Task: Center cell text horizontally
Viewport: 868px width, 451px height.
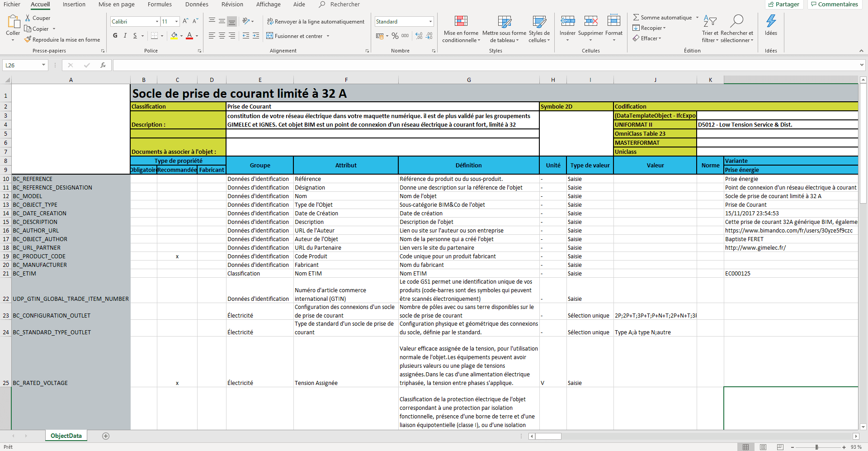Action: 222,36
